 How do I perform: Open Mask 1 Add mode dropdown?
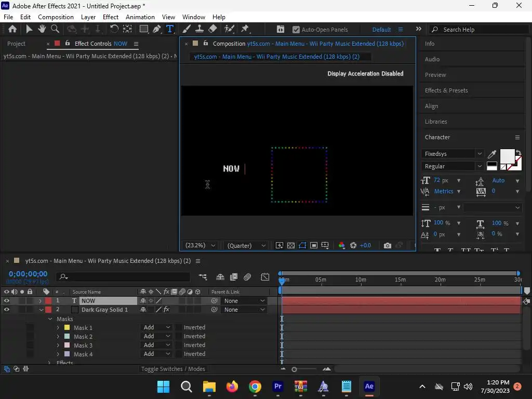point(156,327)
